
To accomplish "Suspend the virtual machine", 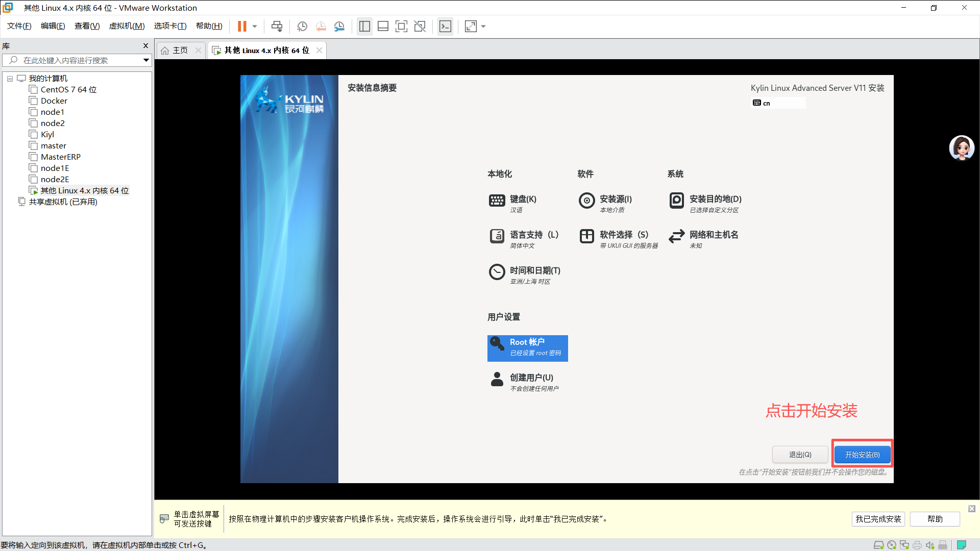I will coord(241,26).
